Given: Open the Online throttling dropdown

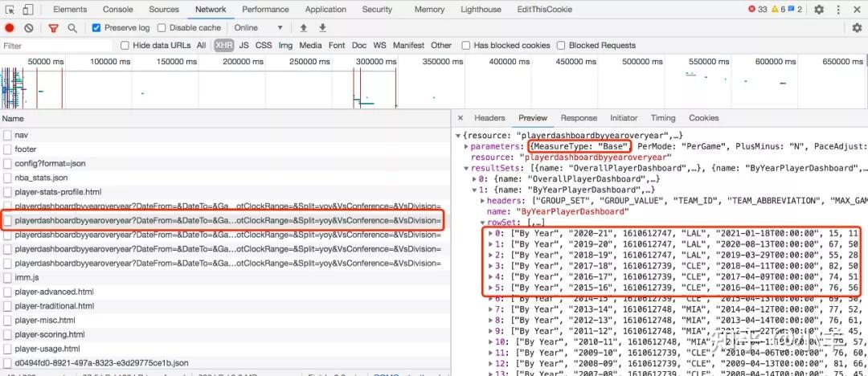Looking at the screenshot, I should coord(259,27).
